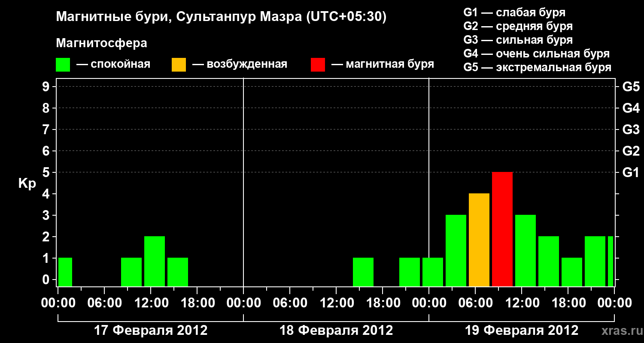The height and width of the screenshot is (343, 644).
Task: Click the 'G1' right axis label
Action: coord(631,172)
